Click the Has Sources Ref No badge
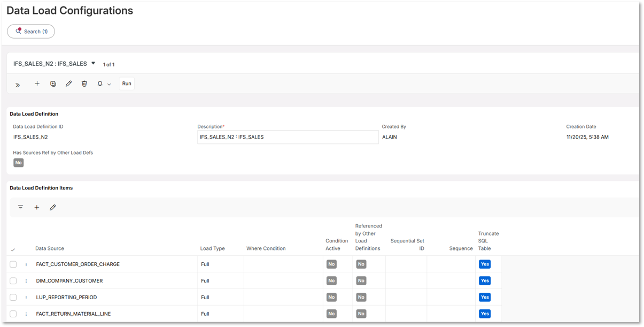Viewport: 644px width, 327px height. [x=19, y=163]
